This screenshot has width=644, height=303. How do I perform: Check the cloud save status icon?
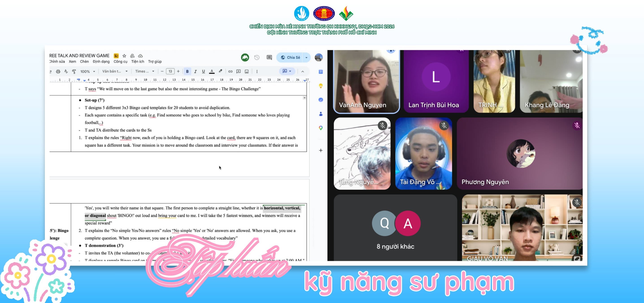pyautogui.click(x=141, y=56)
